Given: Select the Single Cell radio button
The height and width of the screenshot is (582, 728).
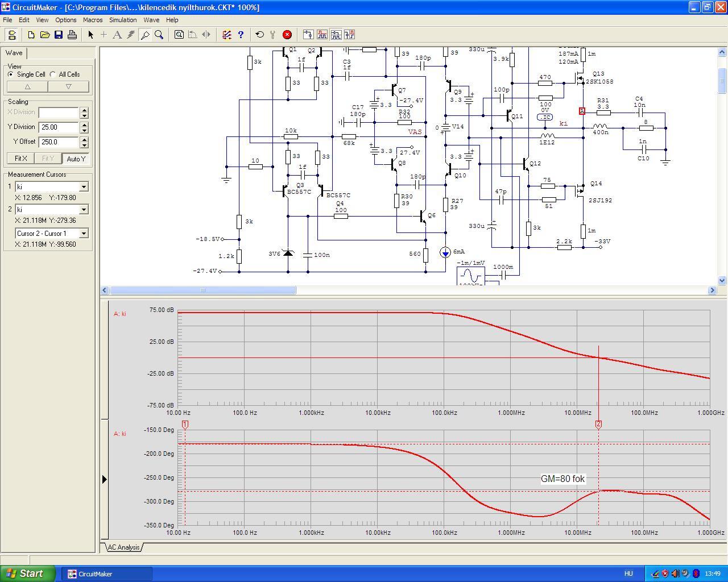Looking at the screenshot, I should (11, 74).
